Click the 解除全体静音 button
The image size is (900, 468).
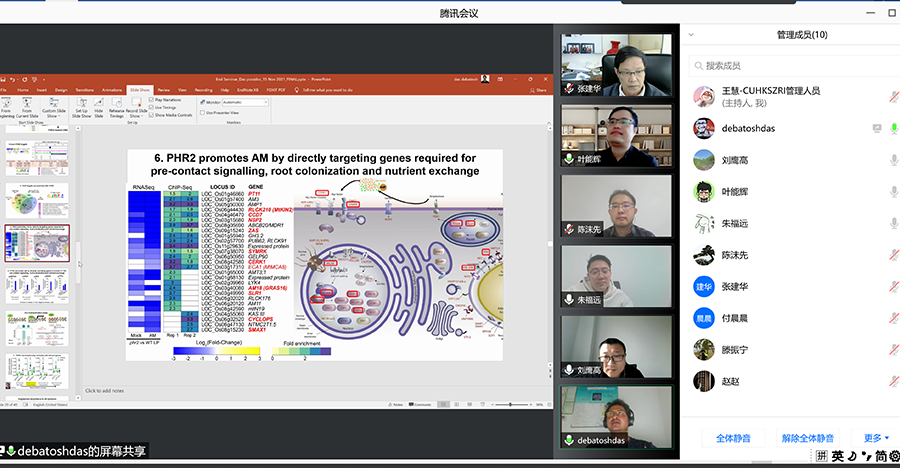click(808, 438)
